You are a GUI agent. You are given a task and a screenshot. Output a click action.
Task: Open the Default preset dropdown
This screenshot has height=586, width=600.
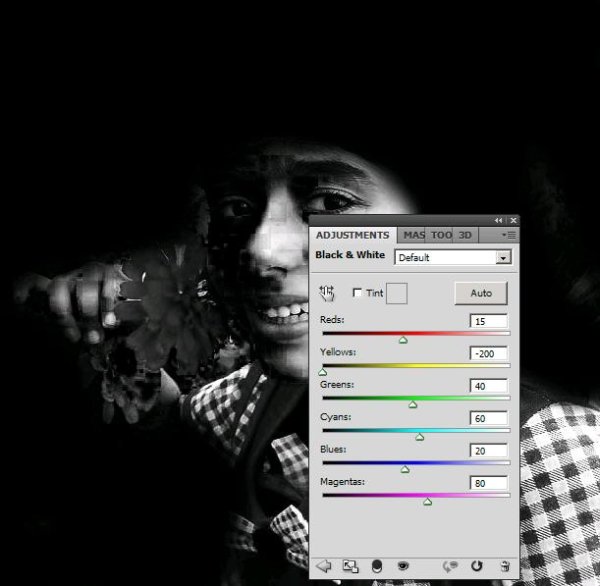tap(453, 258)
